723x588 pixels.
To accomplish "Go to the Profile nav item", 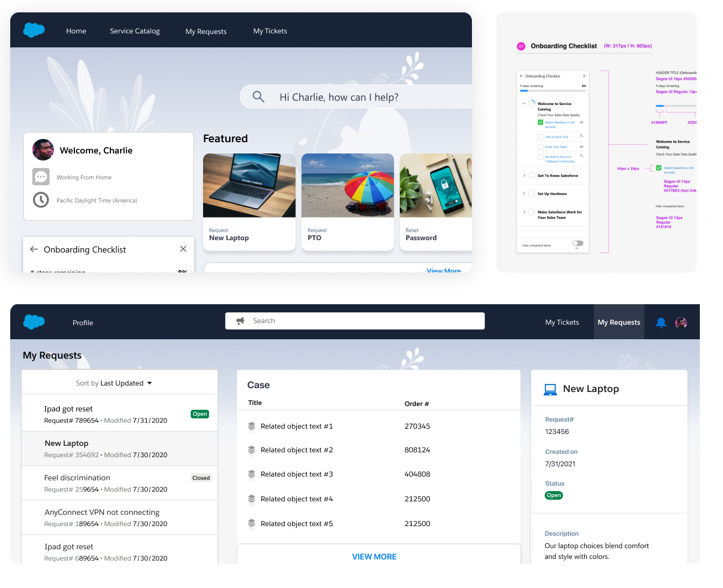I will pyautogui.click(x=83, y=323).
